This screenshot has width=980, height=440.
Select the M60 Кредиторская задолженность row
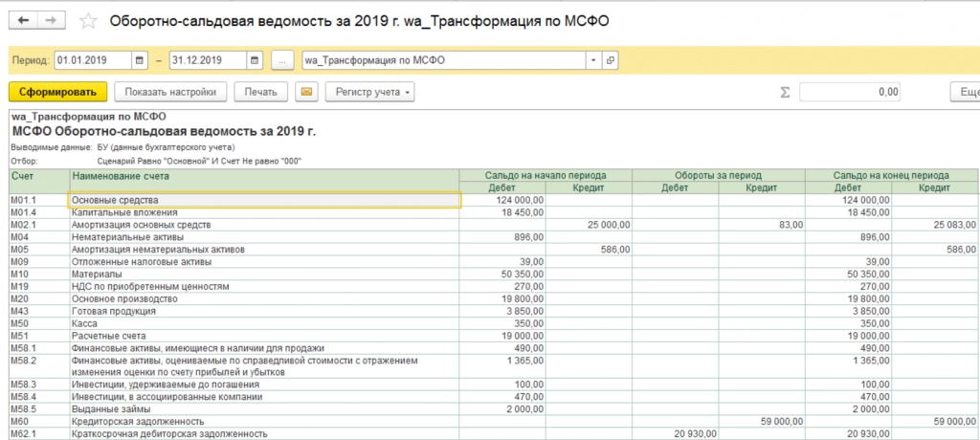click(x=494, y=422)
